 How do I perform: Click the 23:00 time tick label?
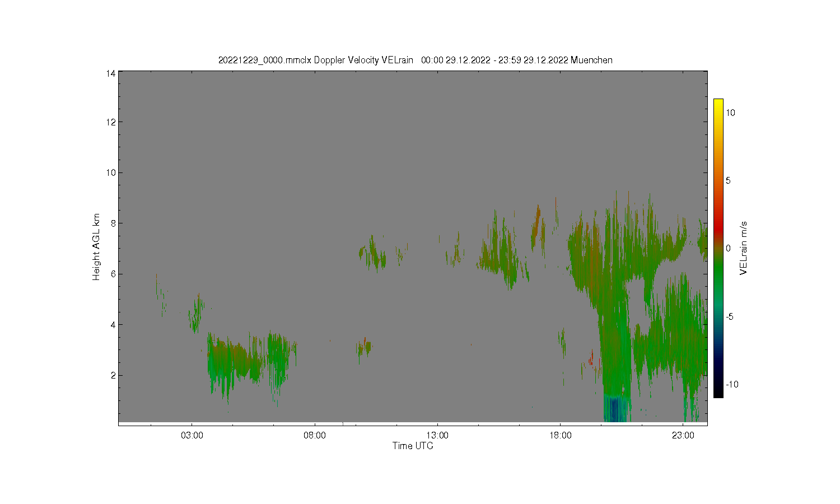683,435
